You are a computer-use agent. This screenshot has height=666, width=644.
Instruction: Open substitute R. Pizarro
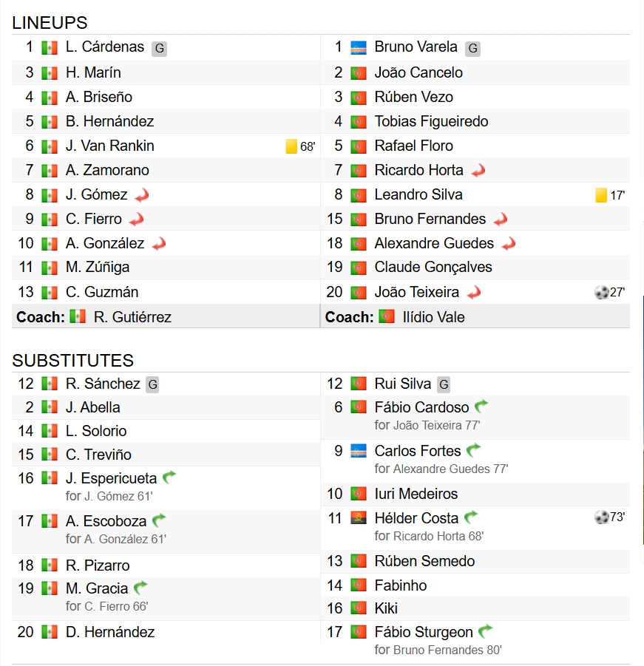pyautogui.click(x=98, y=565)
